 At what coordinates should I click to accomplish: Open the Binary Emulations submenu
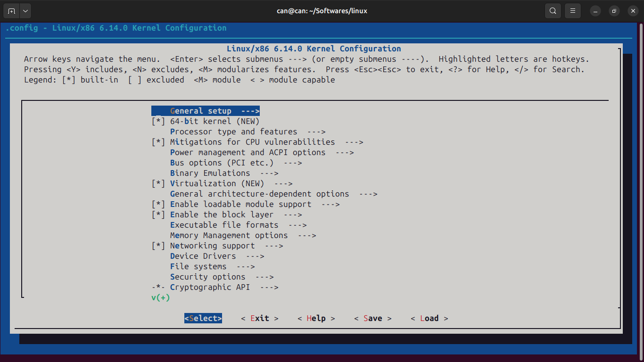(x=224, y=173)
